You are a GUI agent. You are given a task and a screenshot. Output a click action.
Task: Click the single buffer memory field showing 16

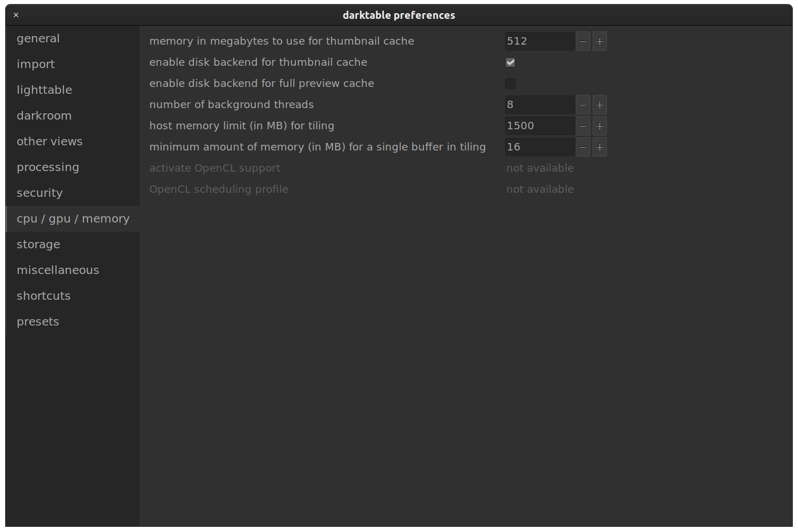coord(539,147)
